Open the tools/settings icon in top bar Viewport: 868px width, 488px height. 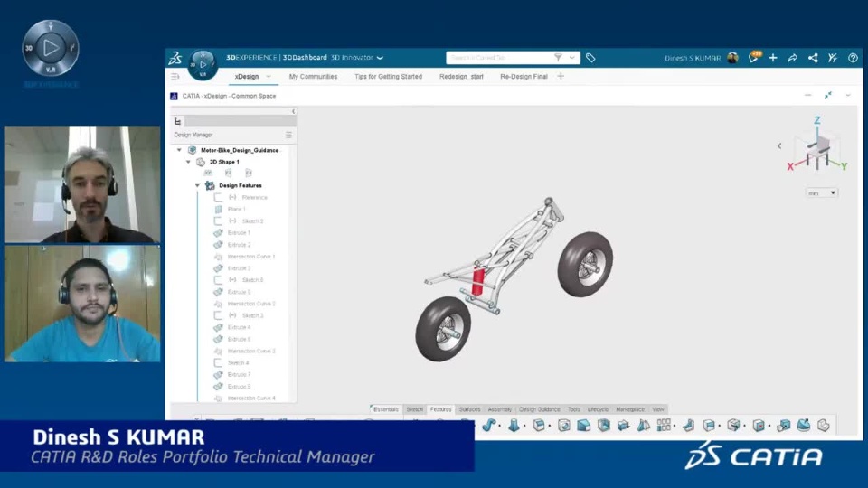pos(833,58)
